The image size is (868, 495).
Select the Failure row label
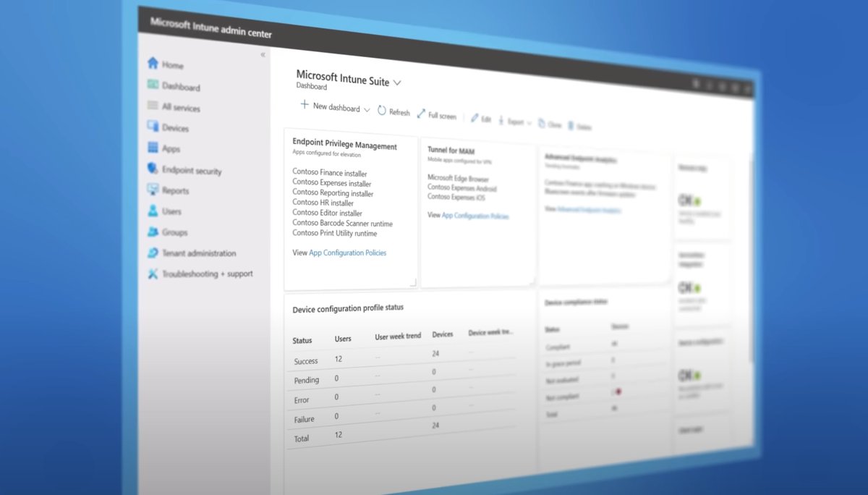[305, 420]
